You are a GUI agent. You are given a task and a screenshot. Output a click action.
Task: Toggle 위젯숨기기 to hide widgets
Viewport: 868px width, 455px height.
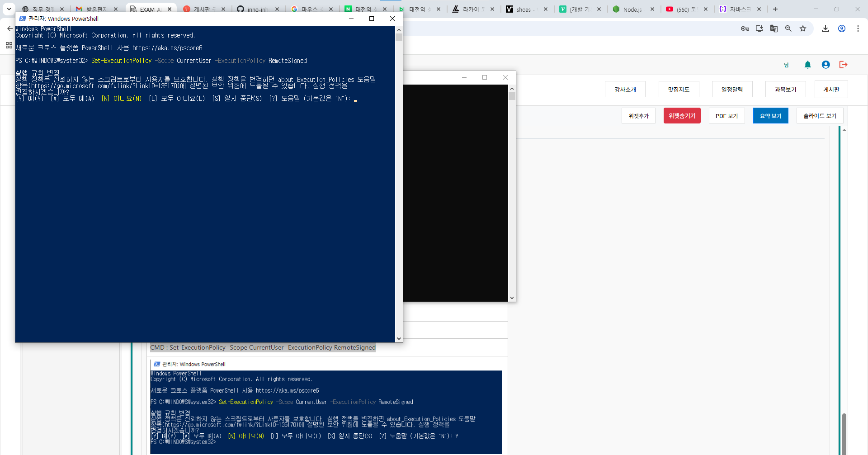click(x=682, y=115)
